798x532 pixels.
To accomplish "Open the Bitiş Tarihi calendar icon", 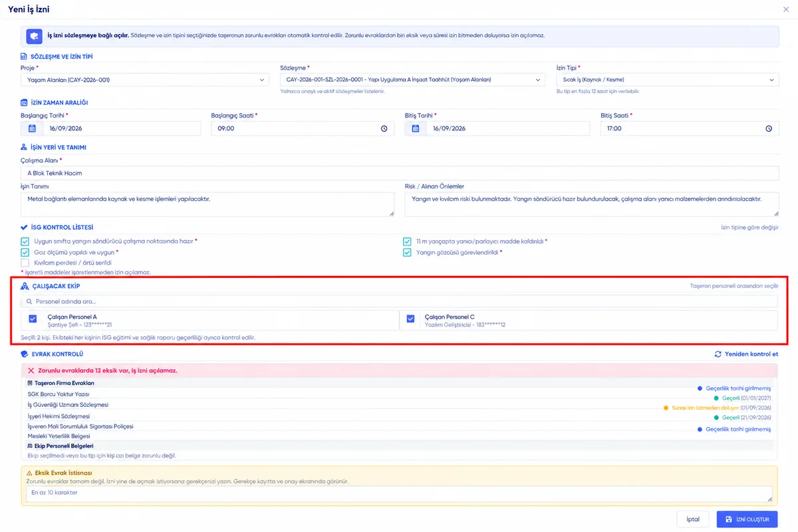I will (416, 128).
